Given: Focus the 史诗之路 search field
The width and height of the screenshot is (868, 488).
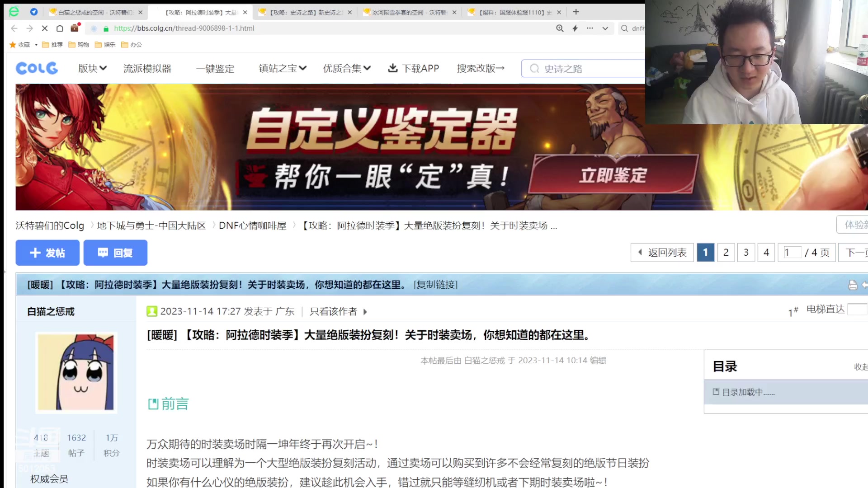Looking at the screenshot, I should click(x=583, y=69).
